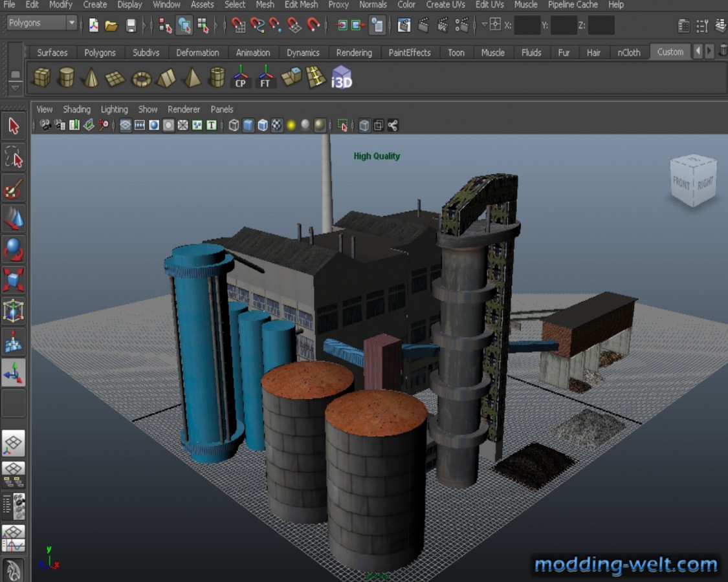
Task: Toggle textured display with the checkered sphere
Action: click(277, 125)
